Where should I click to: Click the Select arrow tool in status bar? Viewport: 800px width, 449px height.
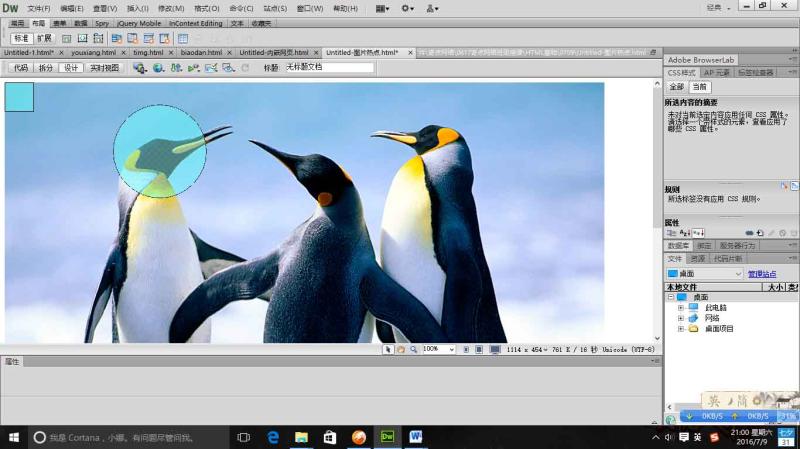point(389,349)
